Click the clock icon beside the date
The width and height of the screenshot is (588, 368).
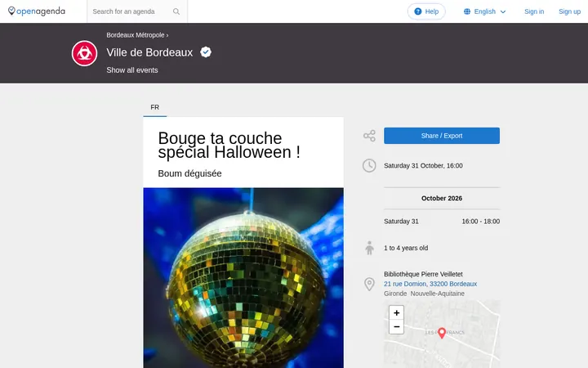(x=369, y=165)
